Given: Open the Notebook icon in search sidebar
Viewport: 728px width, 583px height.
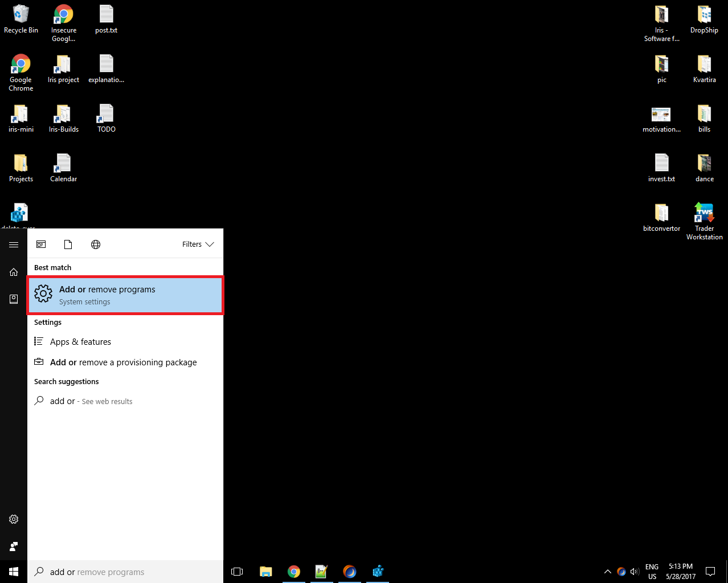Looking at the screenshot, I should 14,299.
